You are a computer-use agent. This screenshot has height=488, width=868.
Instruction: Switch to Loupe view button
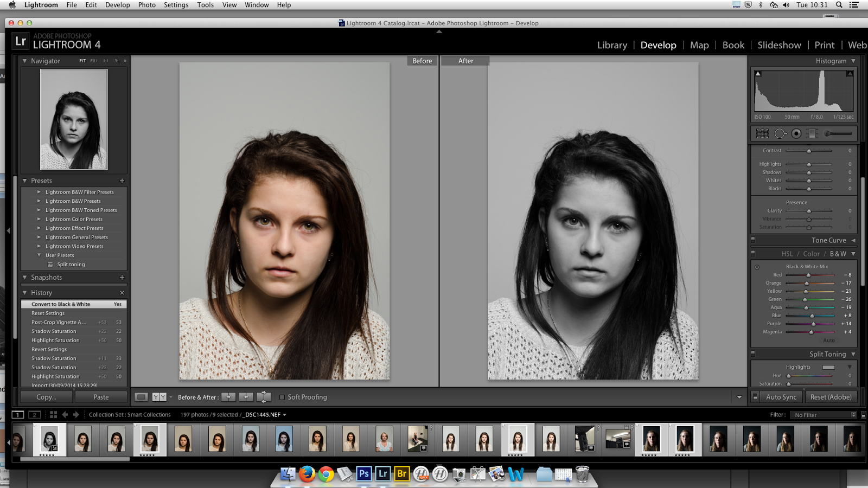141,397
